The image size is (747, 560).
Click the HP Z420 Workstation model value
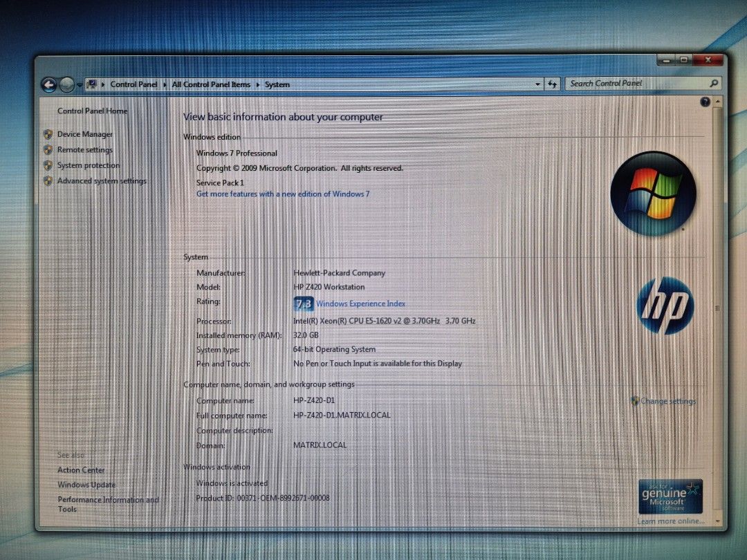tap(329, 287)
